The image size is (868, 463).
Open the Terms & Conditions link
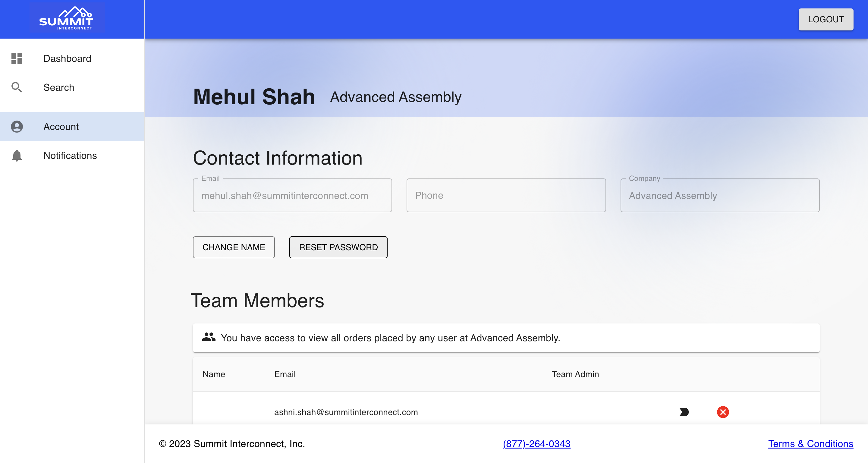[x=810, y=443]
